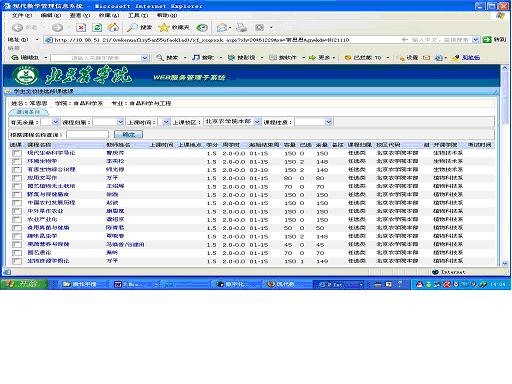Open the History clock icon
Viewport: 512px width, 384px height.
(x=202, y=28)
